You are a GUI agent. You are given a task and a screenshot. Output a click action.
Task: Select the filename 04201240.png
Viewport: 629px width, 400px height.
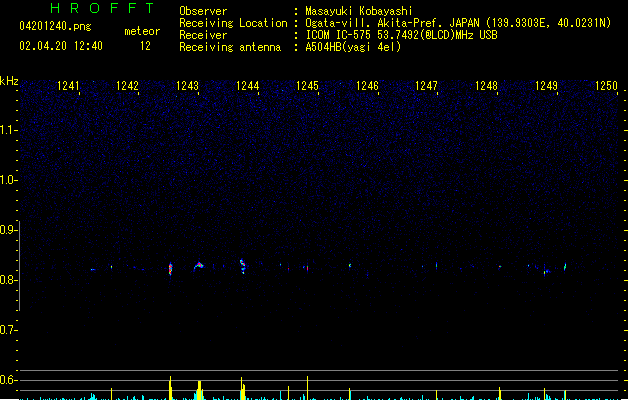click(55, 26)
